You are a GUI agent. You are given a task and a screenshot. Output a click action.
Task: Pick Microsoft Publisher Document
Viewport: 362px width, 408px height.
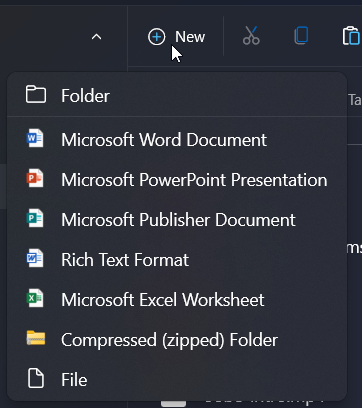(x=177, y=219)
